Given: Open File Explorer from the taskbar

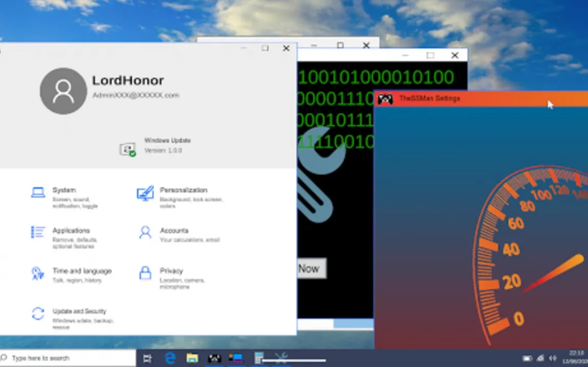Looking at the screenshot, I should [192, 358].
